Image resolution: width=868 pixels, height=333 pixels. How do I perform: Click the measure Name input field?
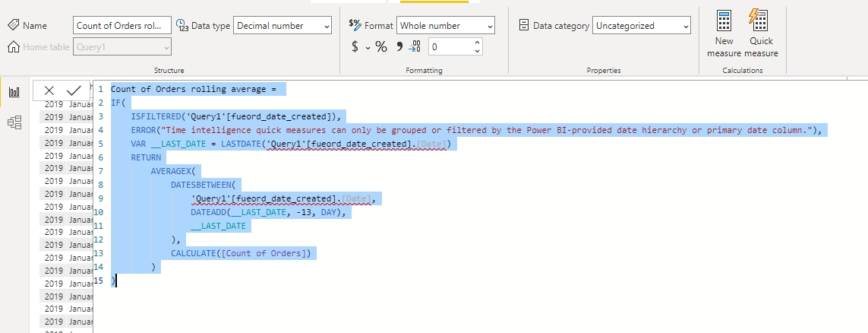pyautogui.click(x=122, y=26)
